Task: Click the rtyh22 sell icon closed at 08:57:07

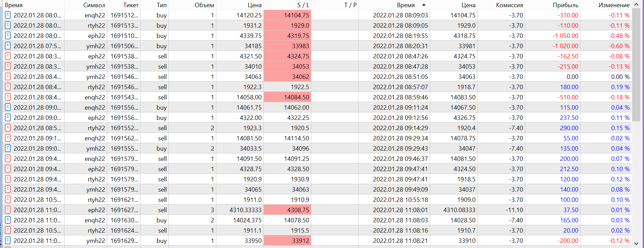Action: point(8,87)
